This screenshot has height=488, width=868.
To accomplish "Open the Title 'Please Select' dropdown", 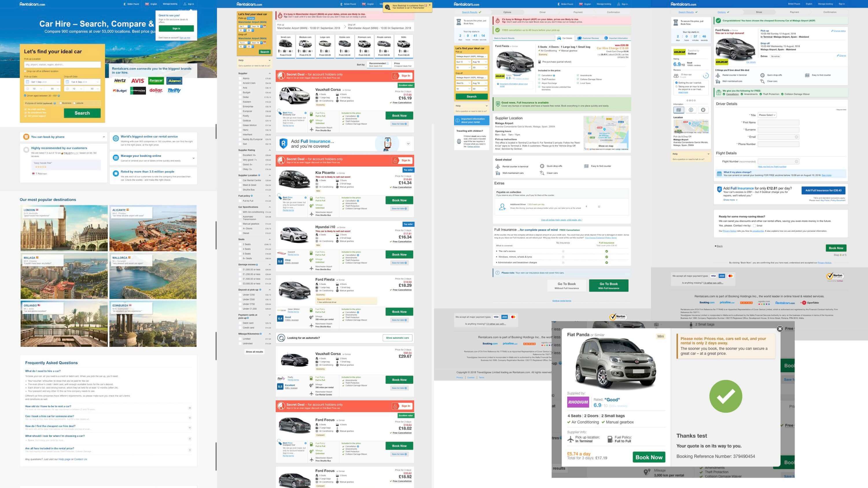I will 767,115.
